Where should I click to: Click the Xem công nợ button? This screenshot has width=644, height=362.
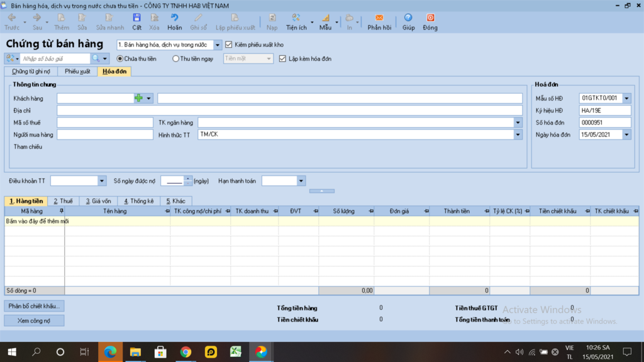pyautogui.click(x=34, y=321)
